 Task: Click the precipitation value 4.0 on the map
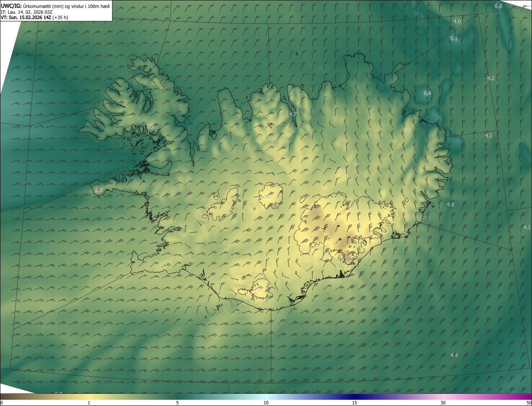coord(457,21)
